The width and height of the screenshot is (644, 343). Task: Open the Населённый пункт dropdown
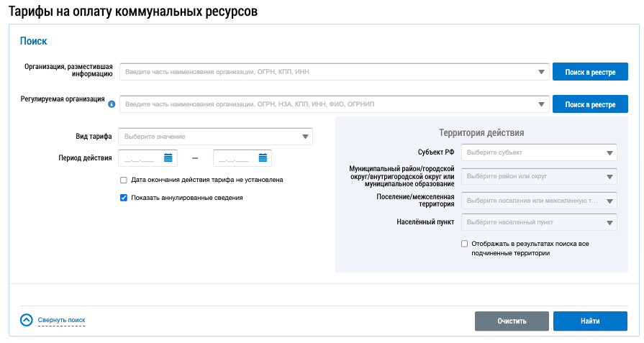[x=610, y=222]
